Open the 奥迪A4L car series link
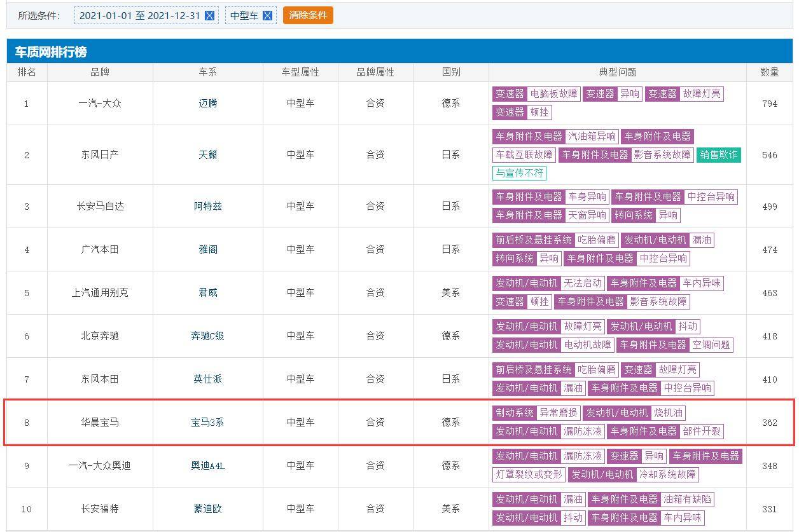 point(207,465)
